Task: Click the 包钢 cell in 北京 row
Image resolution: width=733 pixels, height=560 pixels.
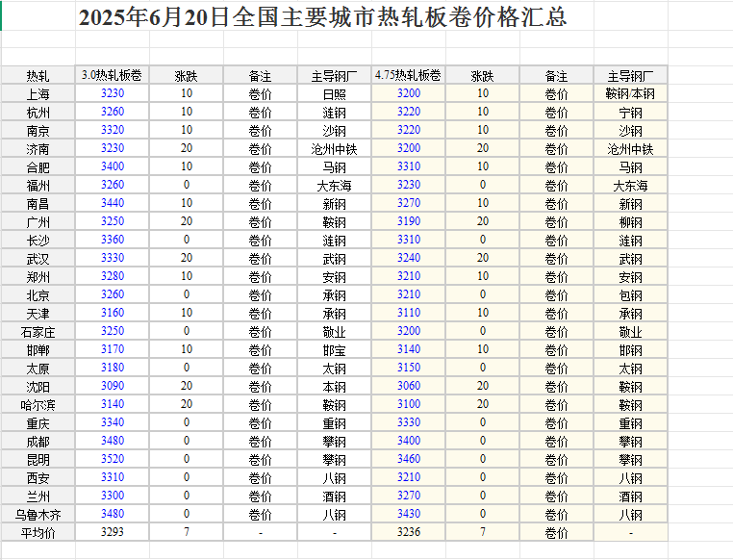Action: (x=630, y=294)
